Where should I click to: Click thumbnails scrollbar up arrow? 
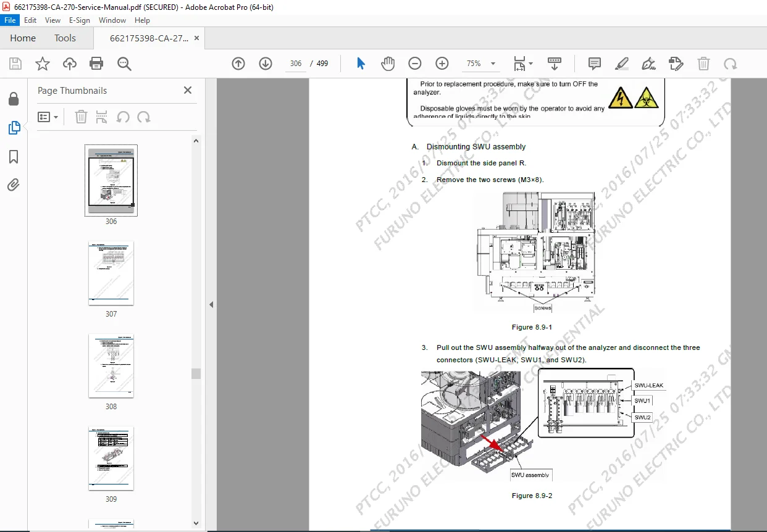(196, 141)
